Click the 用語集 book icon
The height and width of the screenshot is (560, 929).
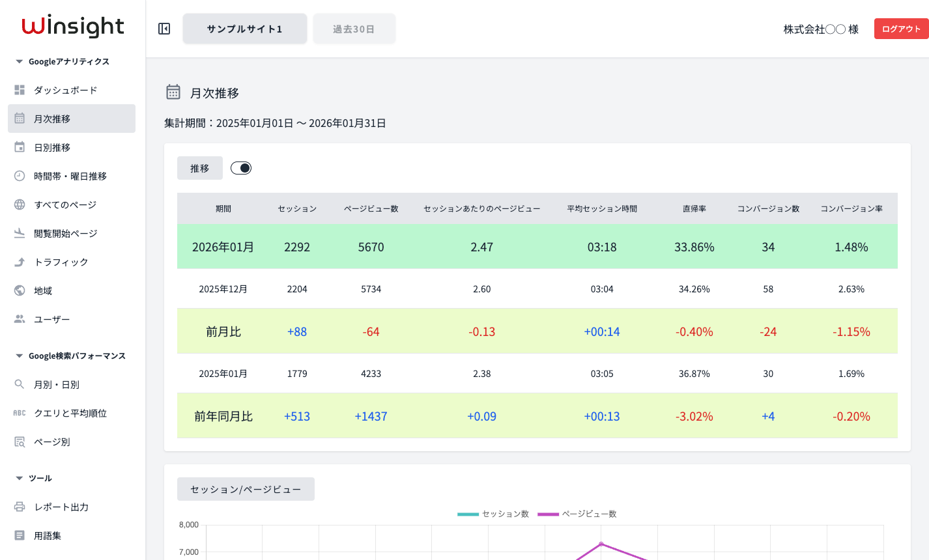(x=20, y=535)
